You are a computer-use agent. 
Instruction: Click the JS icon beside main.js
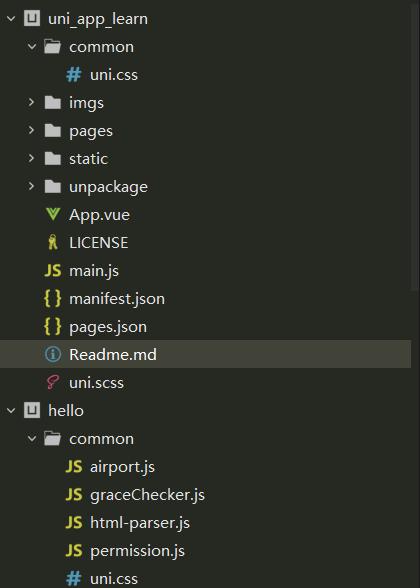tap(52, 270)
